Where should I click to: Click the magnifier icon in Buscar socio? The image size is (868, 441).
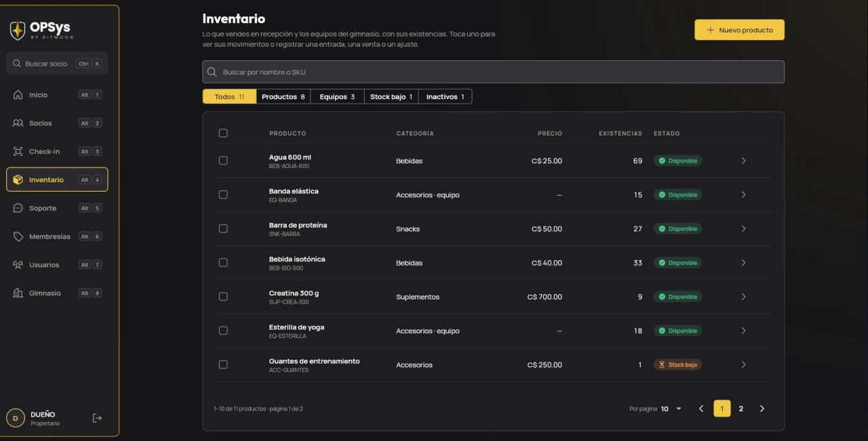(17, 64)
